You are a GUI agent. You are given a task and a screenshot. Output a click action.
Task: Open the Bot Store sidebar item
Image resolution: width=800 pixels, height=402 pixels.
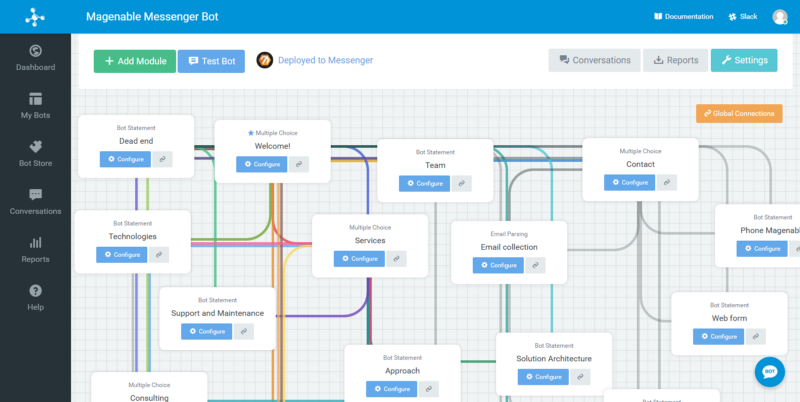click(x=35, y=154)
